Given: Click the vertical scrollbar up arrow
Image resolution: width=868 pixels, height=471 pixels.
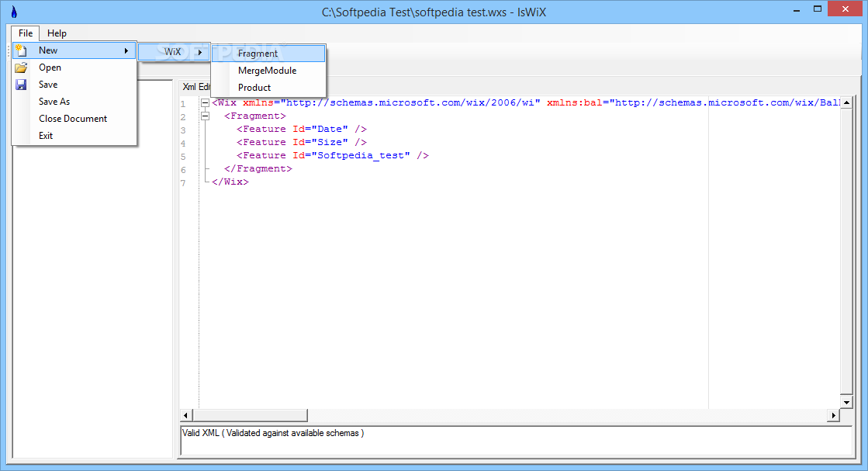Looking at the screenshot, I should [x=846, y=103].
